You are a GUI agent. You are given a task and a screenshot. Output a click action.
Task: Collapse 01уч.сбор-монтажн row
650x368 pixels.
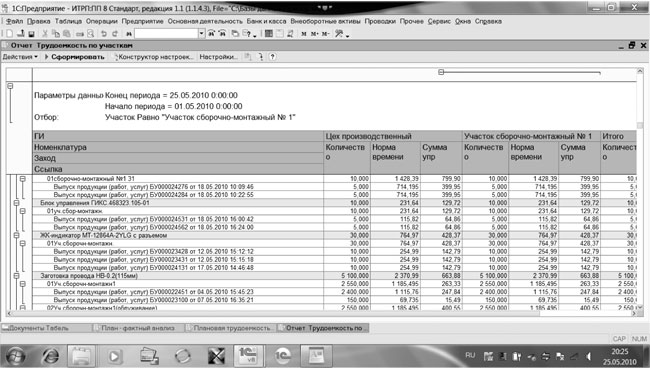point(23,211)
